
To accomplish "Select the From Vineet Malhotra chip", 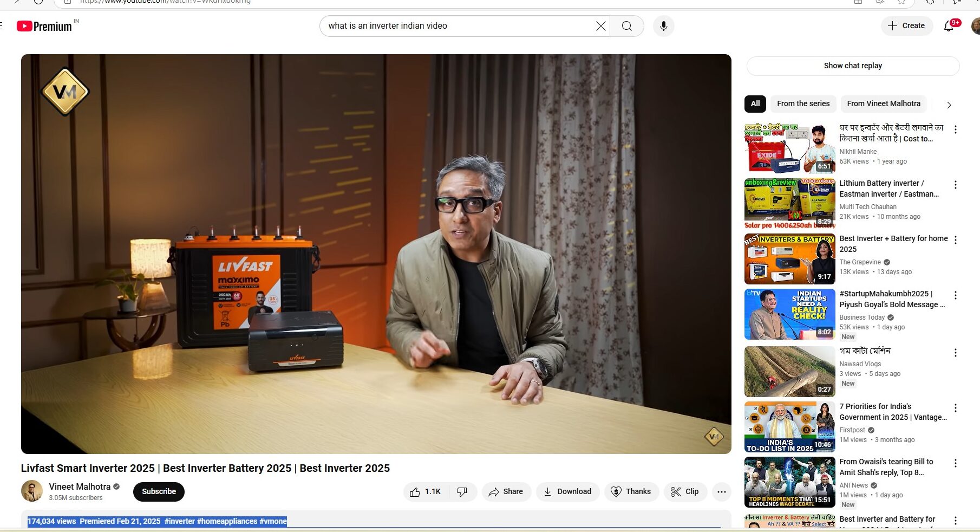I will click(x=883, y=103).
